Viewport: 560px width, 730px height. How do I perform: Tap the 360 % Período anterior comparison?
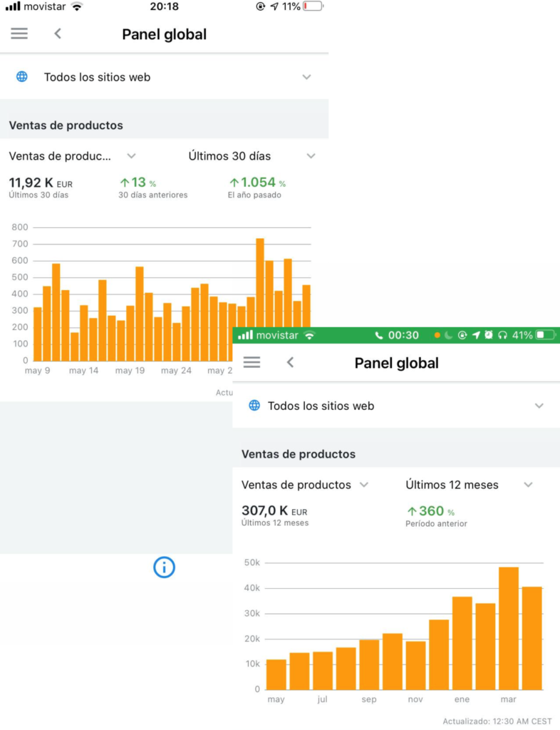(x=430, y=511)
